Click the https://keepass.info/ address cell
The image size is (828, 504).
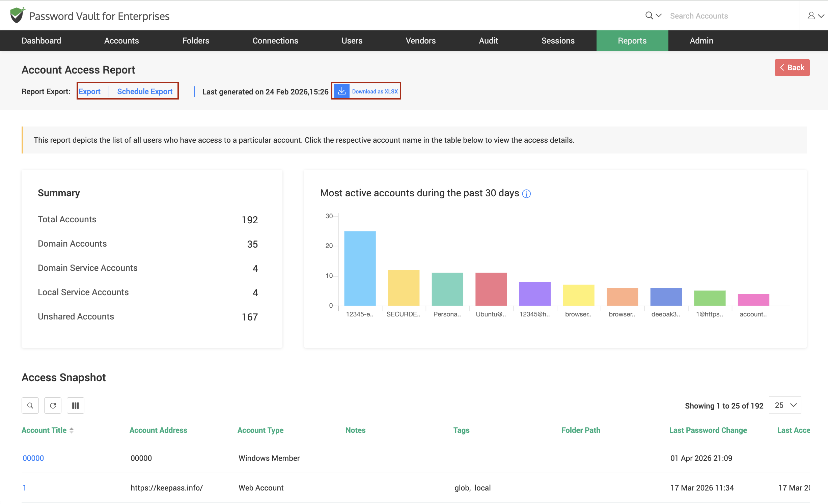(167, 488)
